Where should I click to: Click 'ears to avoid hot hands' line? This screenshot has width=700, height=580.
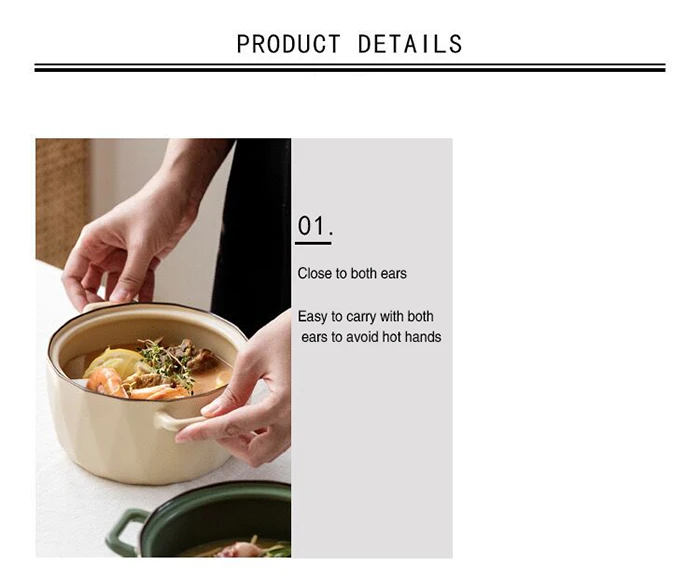(x=371, y=337)
